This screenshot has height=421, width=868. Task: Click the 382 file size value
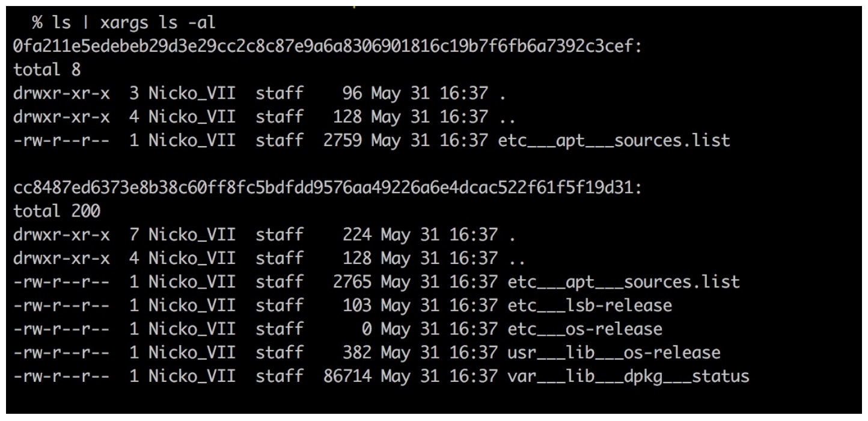coord(356,352)
